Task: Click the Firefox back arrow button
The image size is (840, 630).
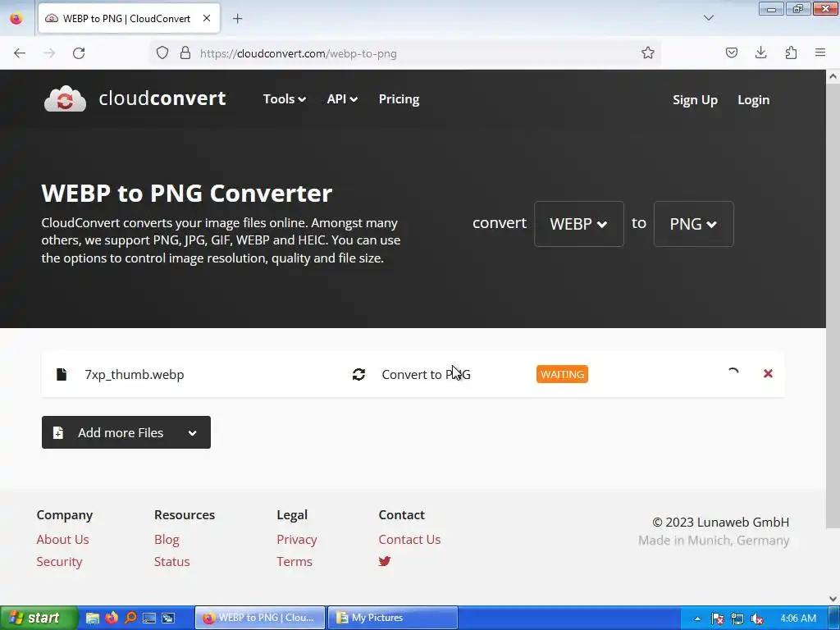Action: pos(20,53)
